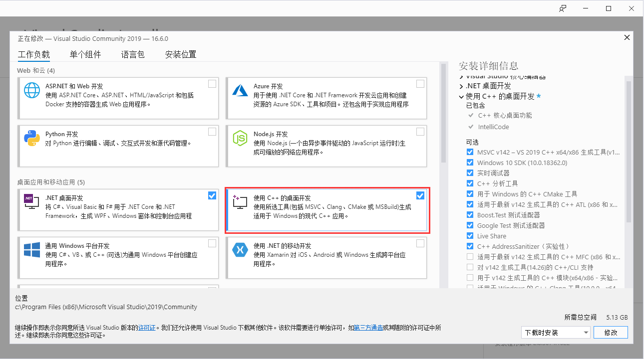This screenshot has height=359, width=644.
Task: Uncheck MSVC v142 生成工具 option
Action: (470, 152)
